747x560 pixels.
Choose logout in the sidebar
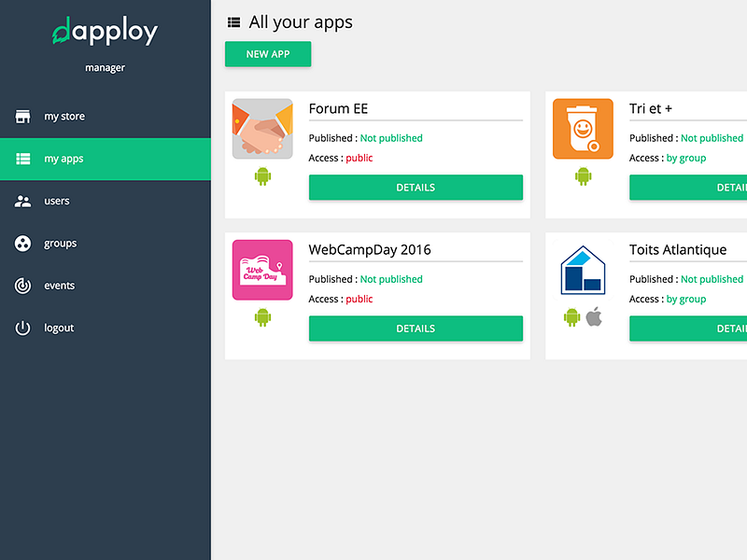tap(106, 329)
